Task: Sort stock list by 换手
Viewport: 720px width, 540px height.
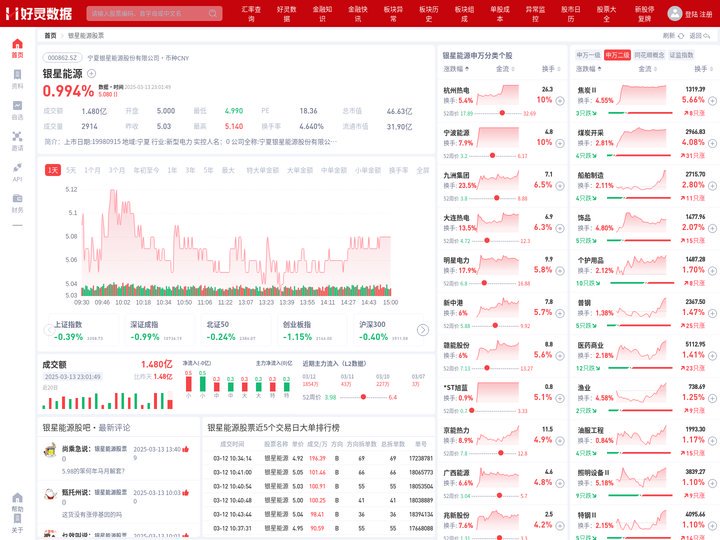Action: click(551, 69)
